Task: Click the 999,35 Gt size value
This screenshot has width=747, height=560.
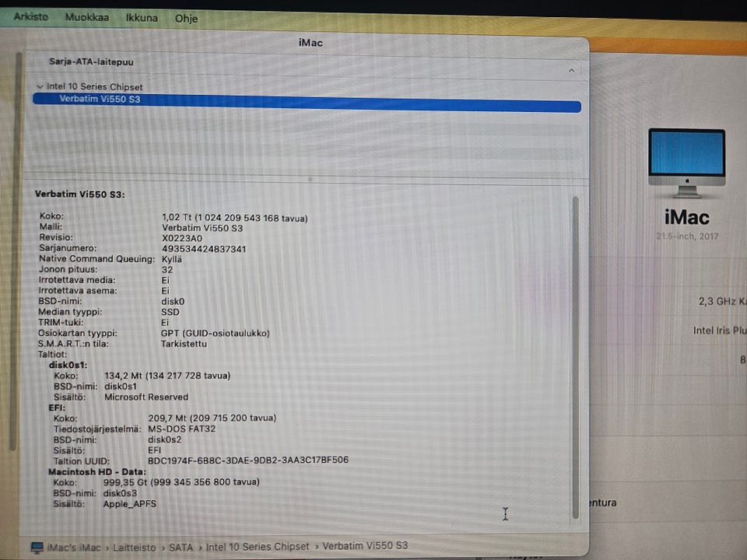Action: 181,482
